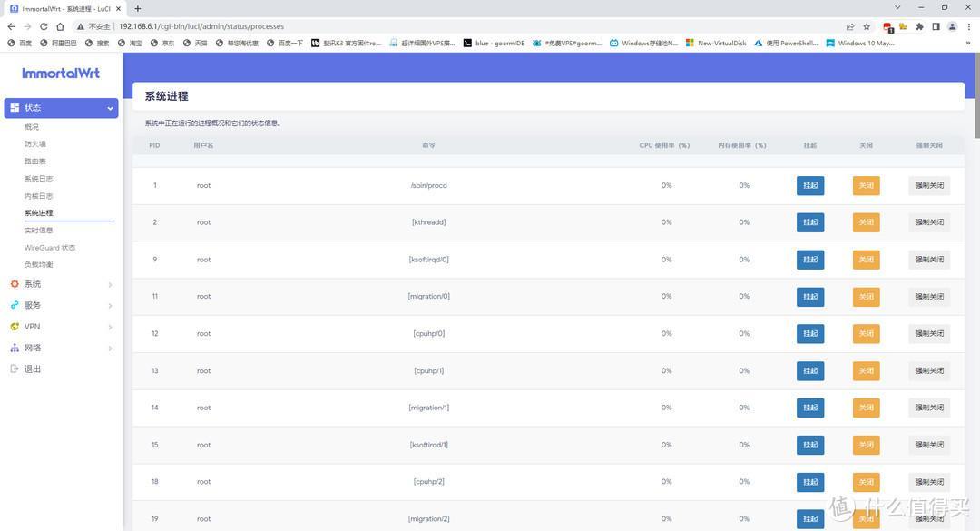Image resolution: width=980 pixels, height=531 pixels.
Task: Force kill the [kthreadd] process
Action: (x=929, y=222)
